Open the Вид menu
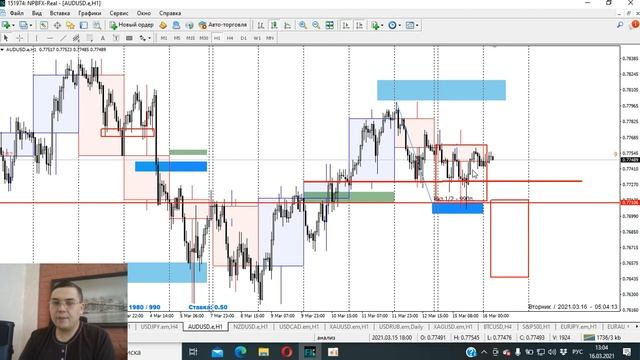 click(37, 13)
